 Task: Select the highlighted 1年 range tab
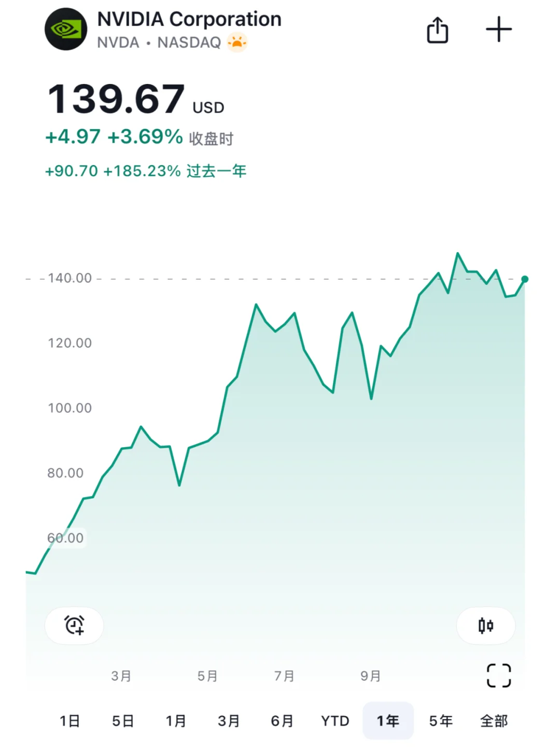click(x=388, y=721)
